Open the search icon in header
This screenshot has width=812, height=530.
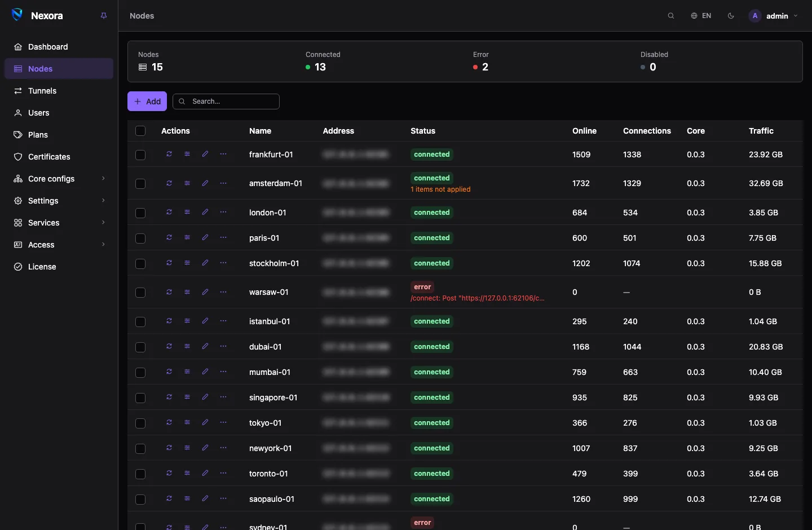tap(671, 16)
